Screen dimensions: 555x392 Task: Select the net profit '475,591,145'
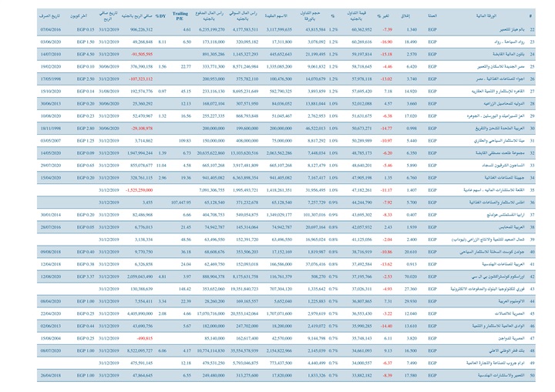point(142,364)
